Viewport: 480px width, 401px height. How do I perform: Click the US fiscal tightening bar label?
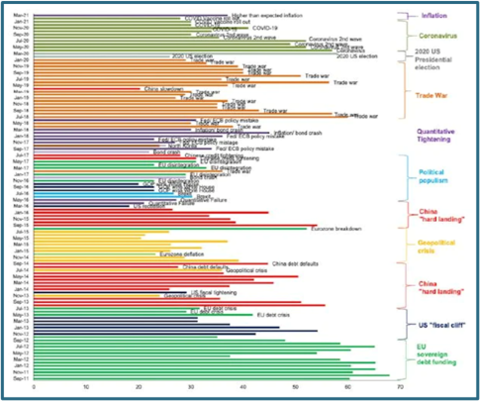(214, 292)
